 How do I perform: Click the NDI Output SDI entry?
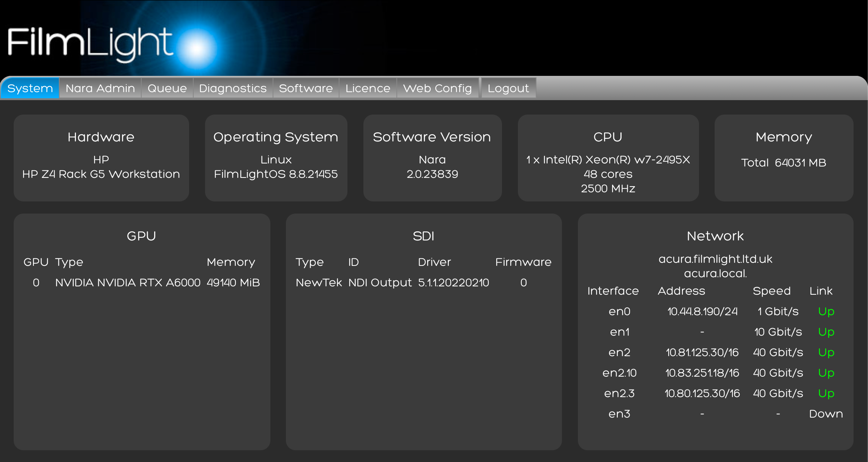point(380,283)
